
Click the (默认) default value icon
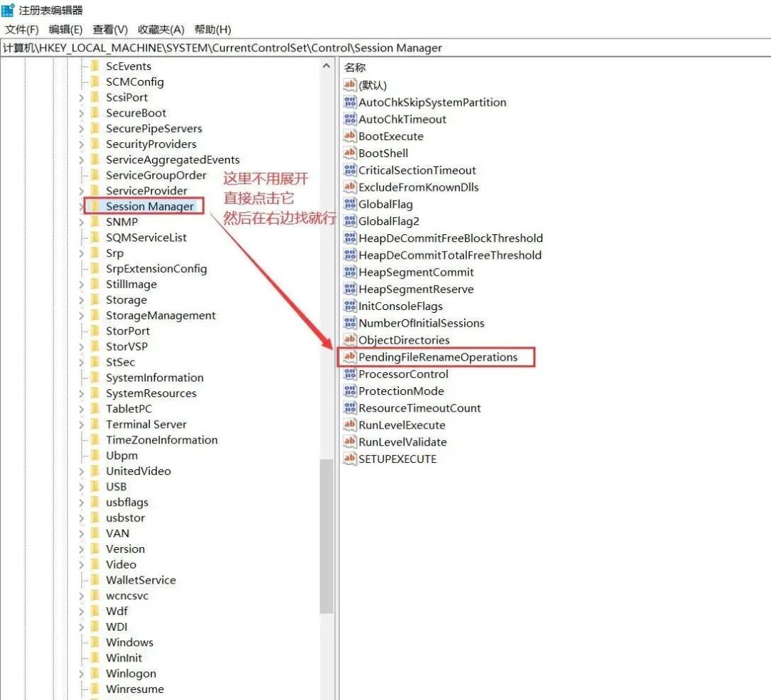(350, 85)
